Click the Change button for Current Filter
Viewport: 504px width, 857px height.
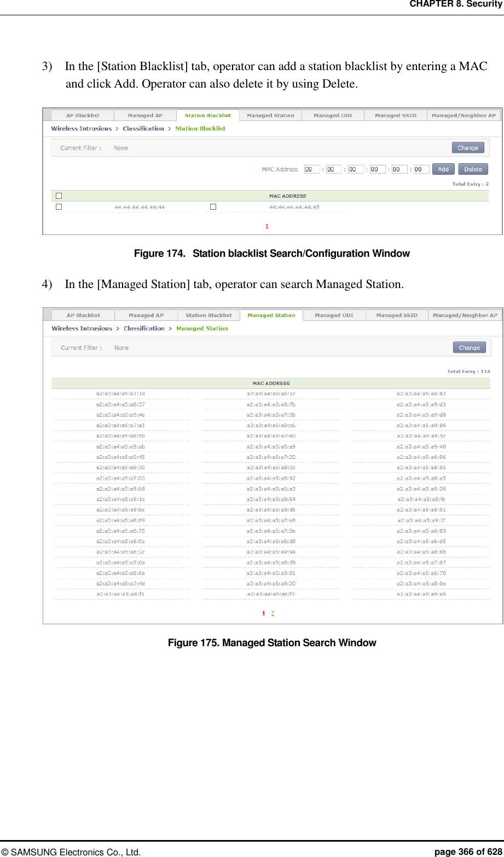point(468,147)
